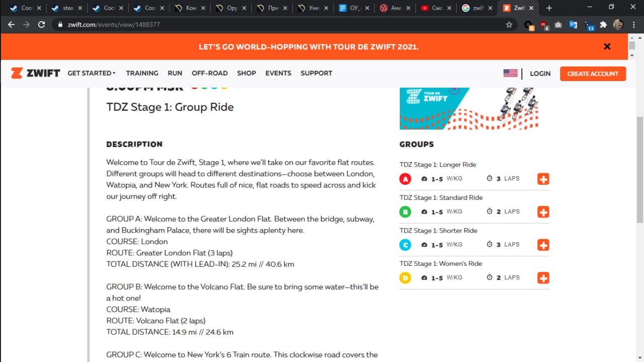Go back to the previous page
This screenshot has height=362, width=644.
pyautogui.click(x=12, y=24)
